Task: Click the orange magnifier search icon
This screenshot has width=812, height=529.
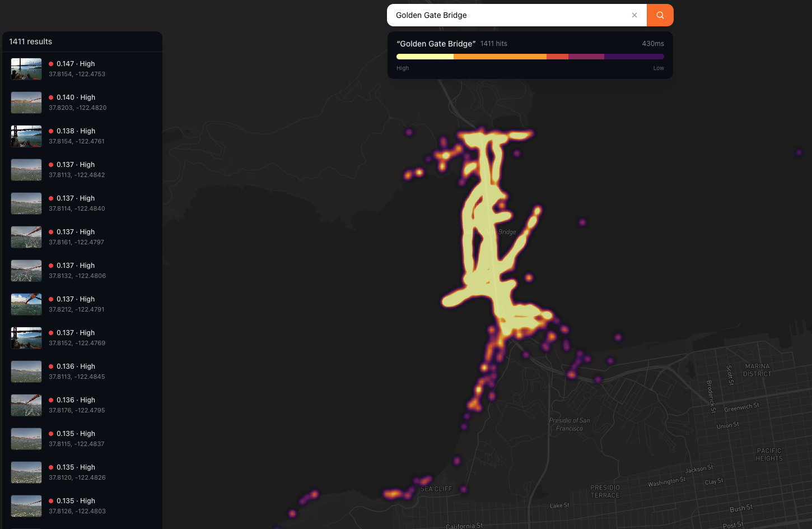Action: click(x=660, y=15)
